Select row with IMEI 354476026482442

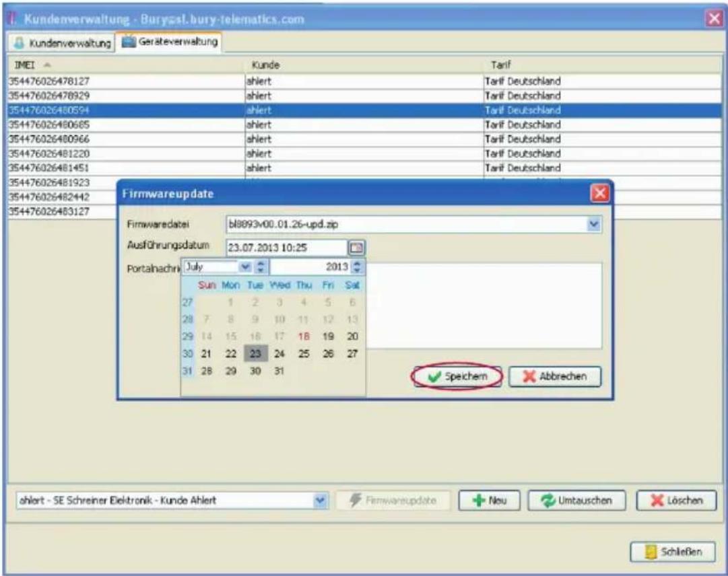62,196
